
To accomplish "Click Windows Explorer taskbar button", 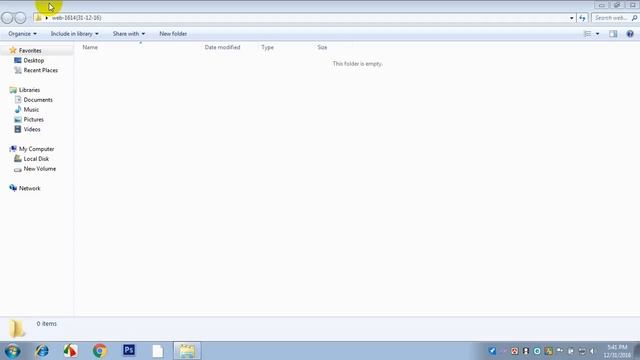I will point(187,351).
